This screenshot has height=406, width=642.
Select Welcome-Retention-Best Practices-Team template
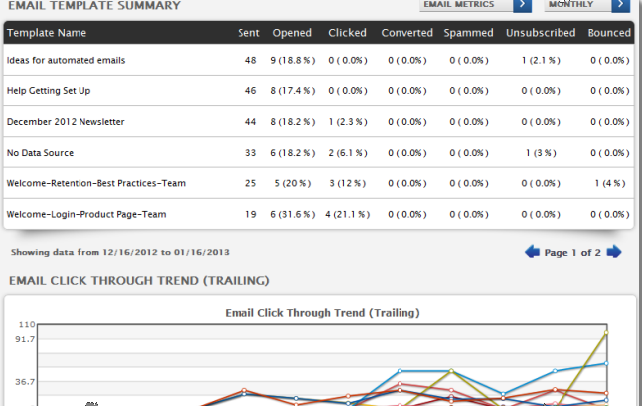click(x=96, y=183)
